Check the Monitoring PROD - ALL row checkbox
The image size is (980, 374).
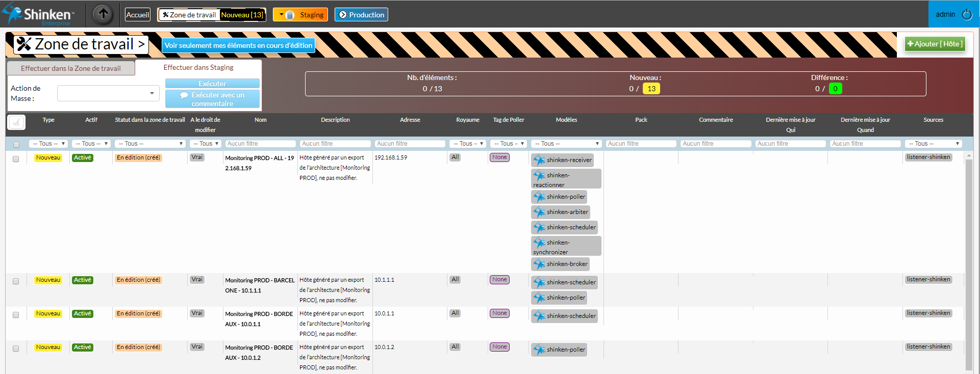(x=16, y=159)
